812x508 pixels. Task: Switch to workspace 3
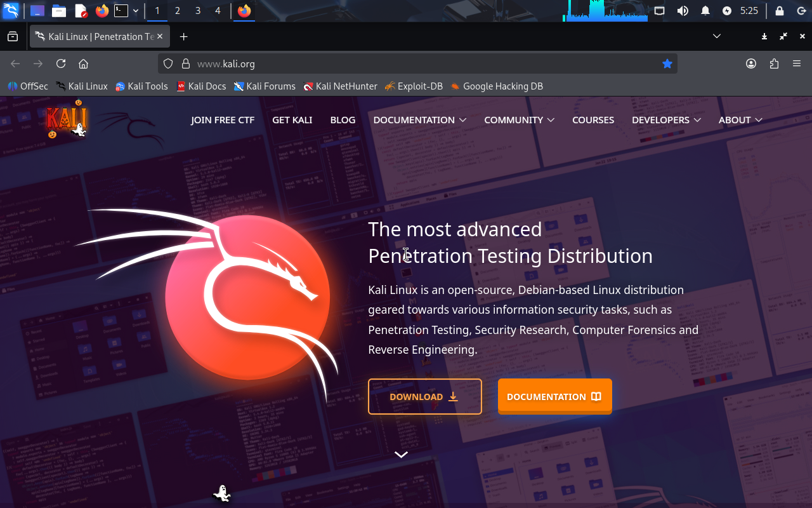click(198, 11)
